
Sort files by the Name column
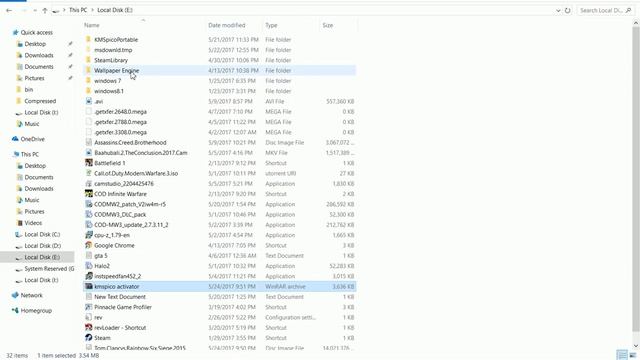point(92,25)
